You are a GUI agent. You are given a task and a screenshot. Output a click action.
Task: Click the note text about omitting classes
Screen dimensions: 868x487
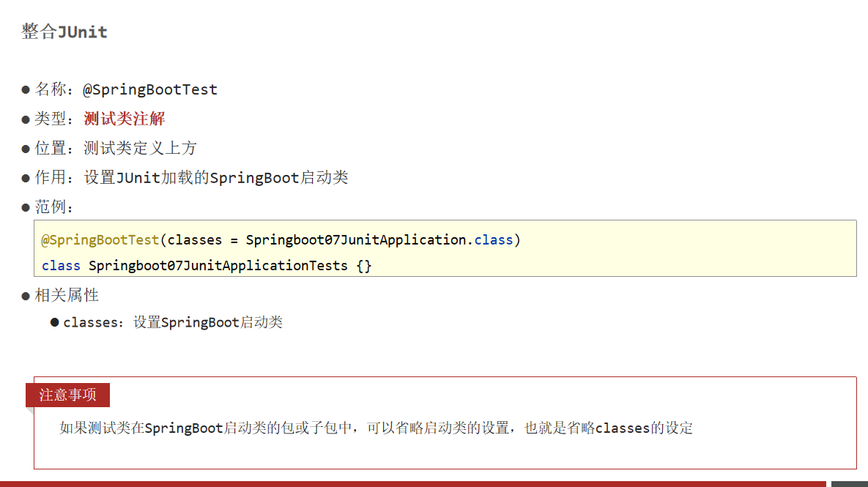376,428
